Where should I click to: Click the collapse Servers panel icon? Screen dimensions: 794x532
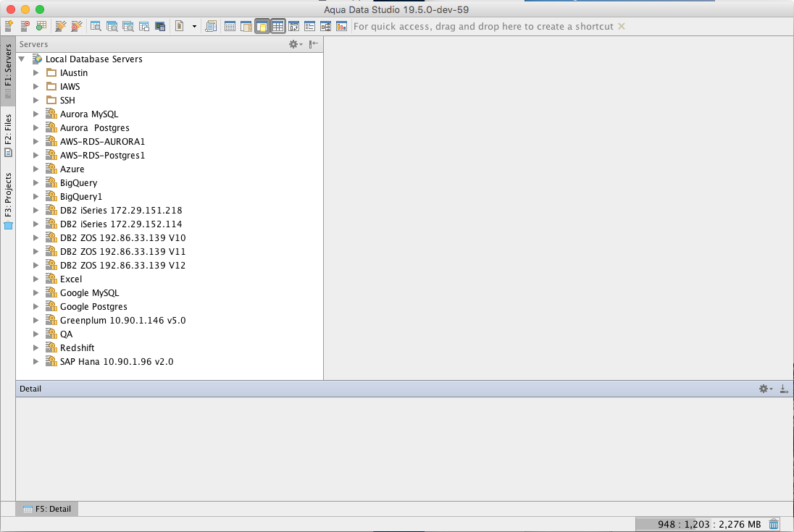point(314,44)
